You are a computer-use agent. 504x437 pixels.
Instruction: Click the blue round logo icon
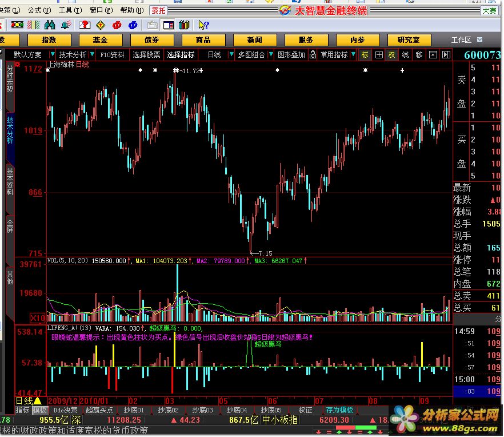coord(133,25)
